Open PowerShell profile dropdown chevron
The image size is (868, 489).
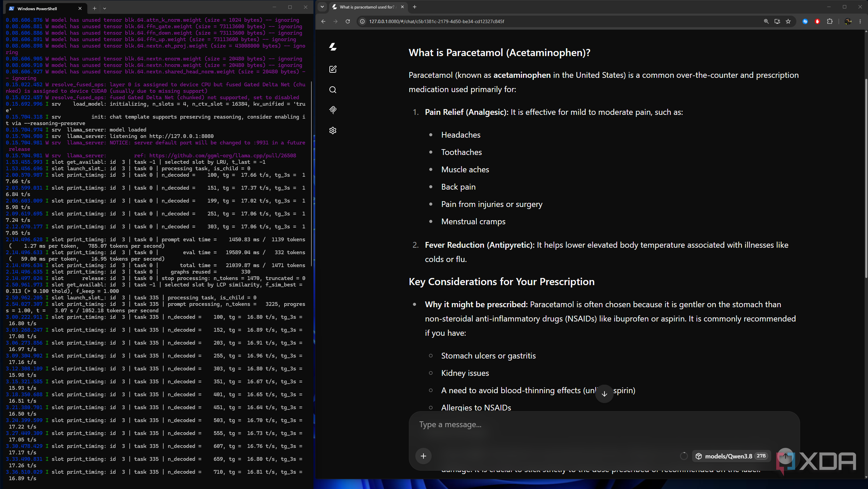pos(105,8)
